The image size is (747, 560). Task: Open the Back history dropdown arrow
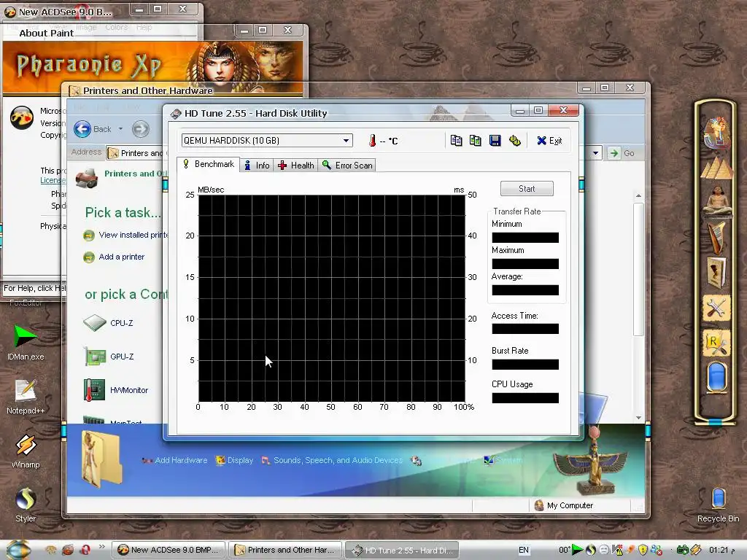120,129
